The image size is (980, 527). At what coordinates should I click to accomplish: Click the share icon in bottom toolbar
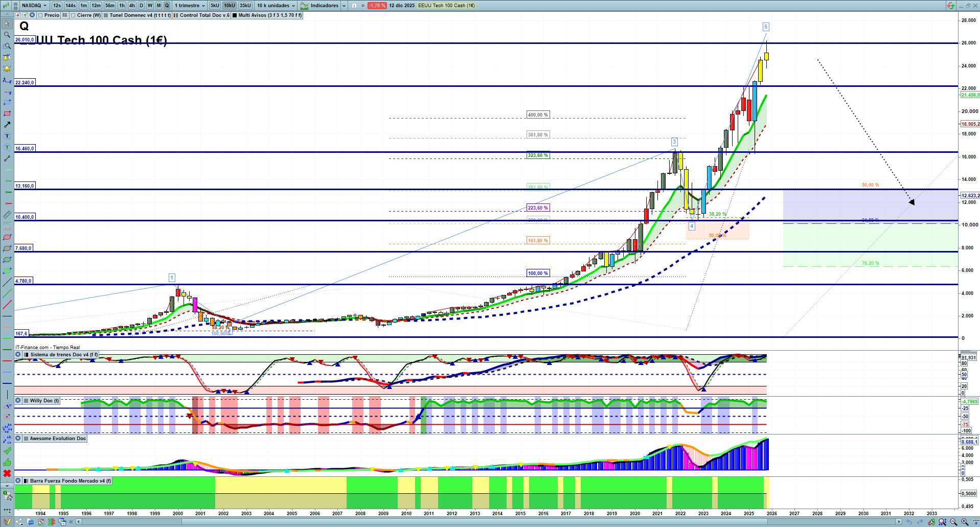tap(19, 522)
